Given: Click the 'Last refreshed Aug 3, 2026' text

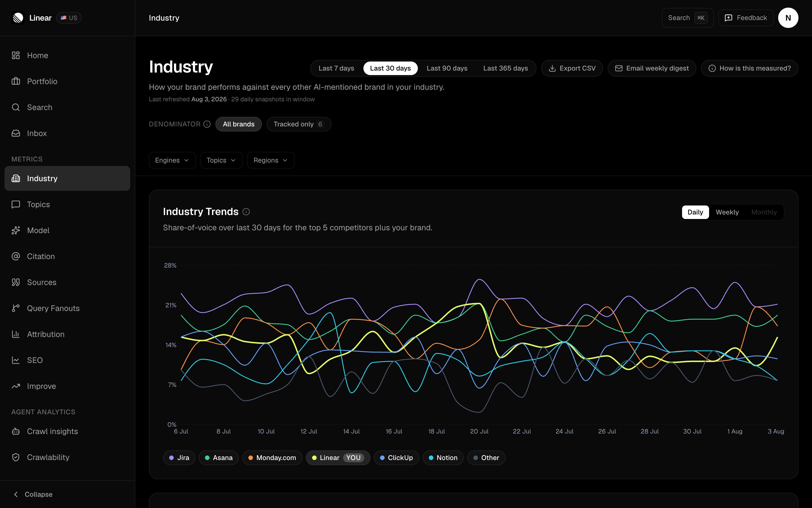Looking at the screenshot, I should click(188, 99).
